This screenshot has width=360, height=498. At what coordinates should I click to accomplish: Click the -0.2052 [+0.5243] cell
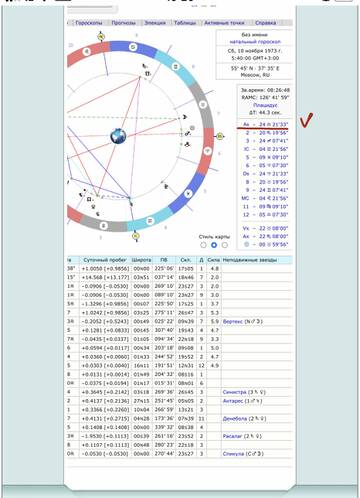[x=105, y=322]
